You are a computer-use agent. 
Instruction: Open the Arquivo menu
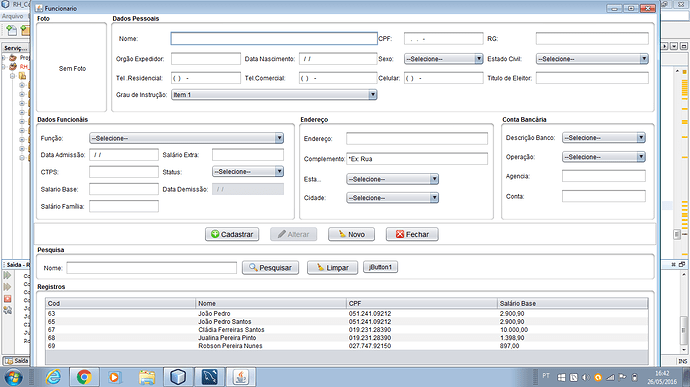click(x=12, y=16)
